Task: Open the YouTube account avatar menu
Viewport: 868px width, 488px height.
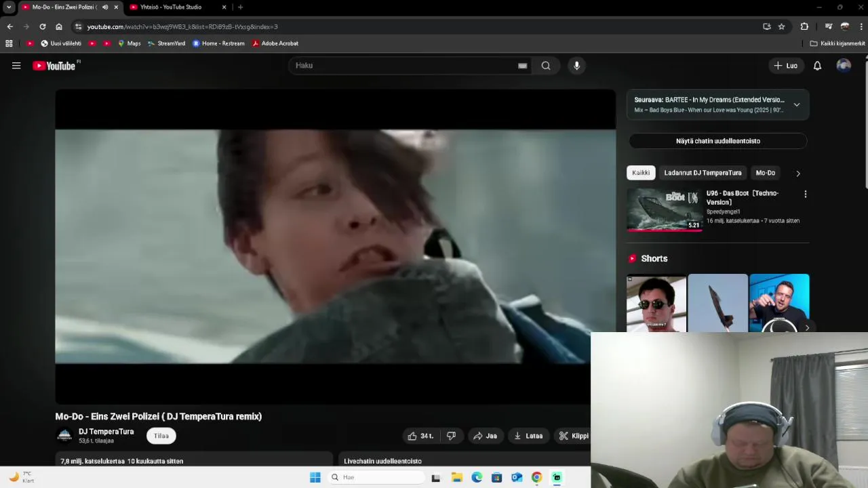Action: pyautogui.click(x=844, y=66)
